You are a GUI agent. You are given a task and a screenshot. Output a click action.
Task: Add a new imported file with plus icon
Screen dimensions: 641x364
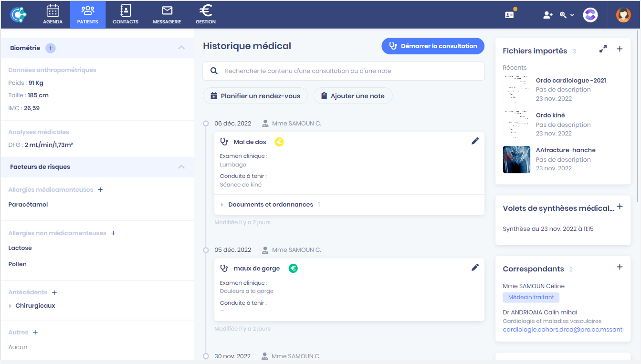point(620,49)
